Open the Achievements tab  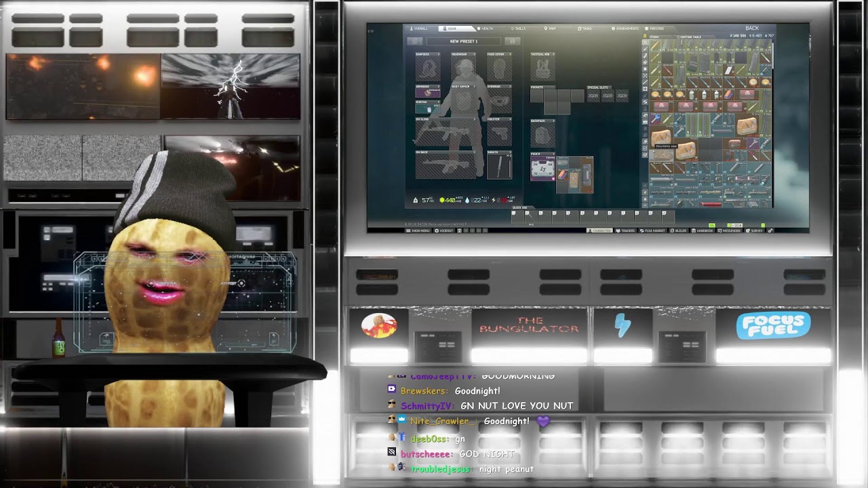coord(625,28)
